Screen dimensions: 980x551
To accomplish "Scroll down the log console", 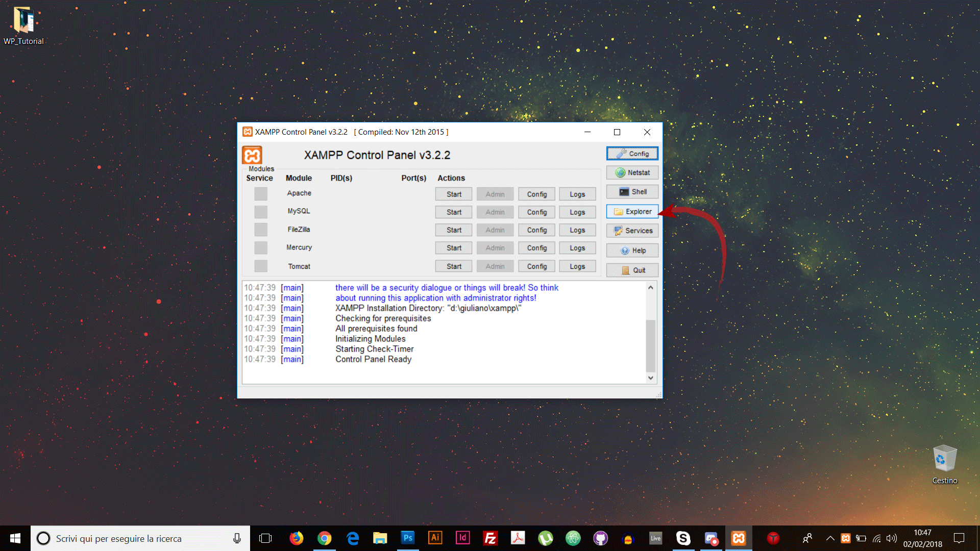I will coord(650,378).
